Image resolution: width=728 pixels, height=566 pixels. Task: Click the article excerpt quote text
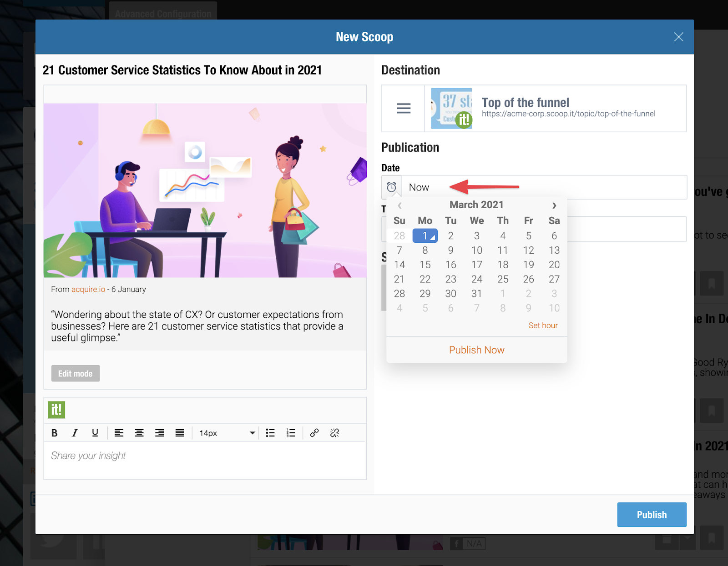pyautogui.click(x=197, y=326)
